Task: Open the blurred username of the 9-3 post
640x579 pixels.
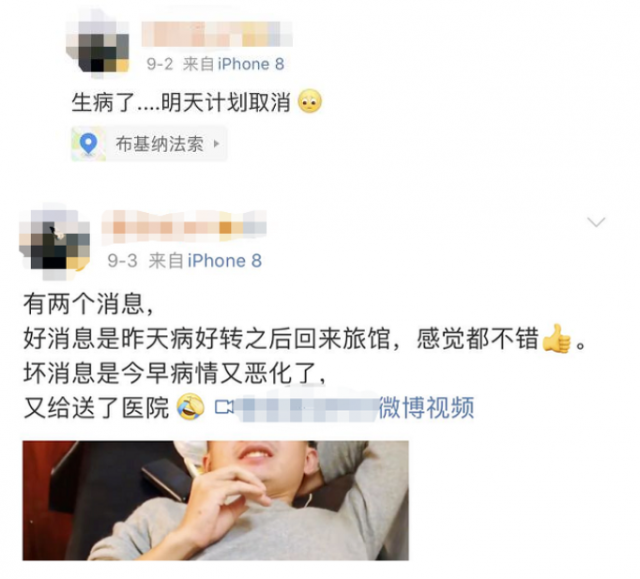Action: pyautogui.click(x=184, y=228)
